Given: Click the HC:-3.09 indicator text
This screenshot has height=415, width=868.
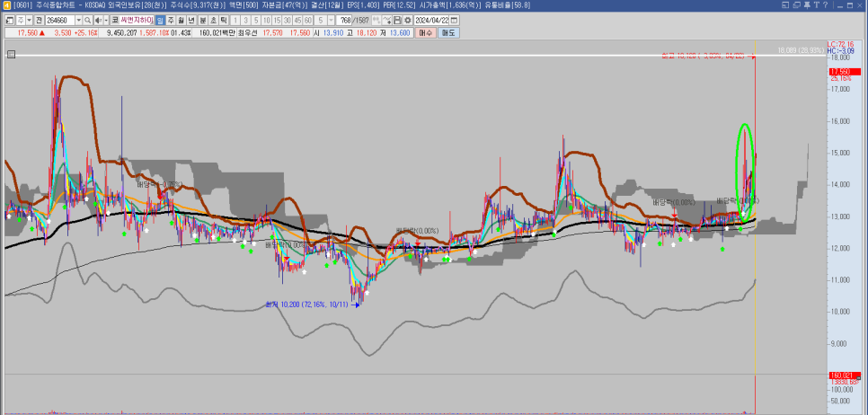Looking at the screenshot, I should (x=840, y=49).
